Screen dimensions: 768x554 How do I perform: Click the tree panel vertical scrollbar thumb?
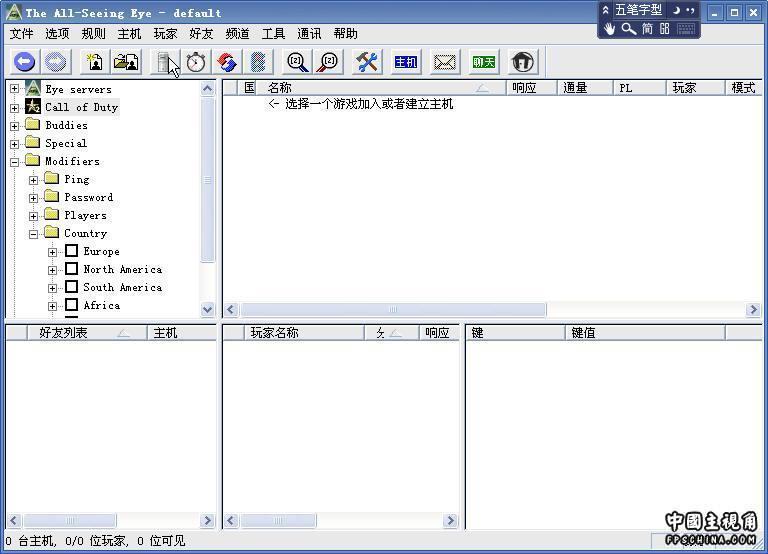pos(208,180)
